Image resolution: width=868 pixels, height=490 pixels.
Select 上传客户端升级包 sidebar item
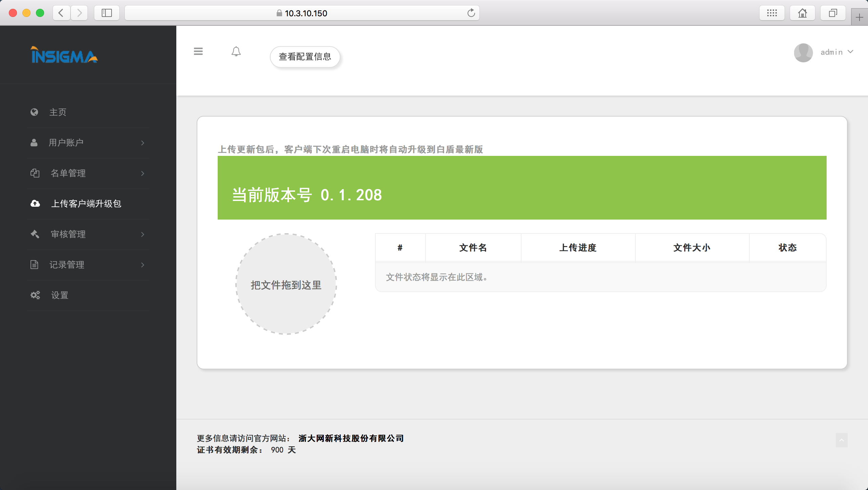(x=86, y=204)
